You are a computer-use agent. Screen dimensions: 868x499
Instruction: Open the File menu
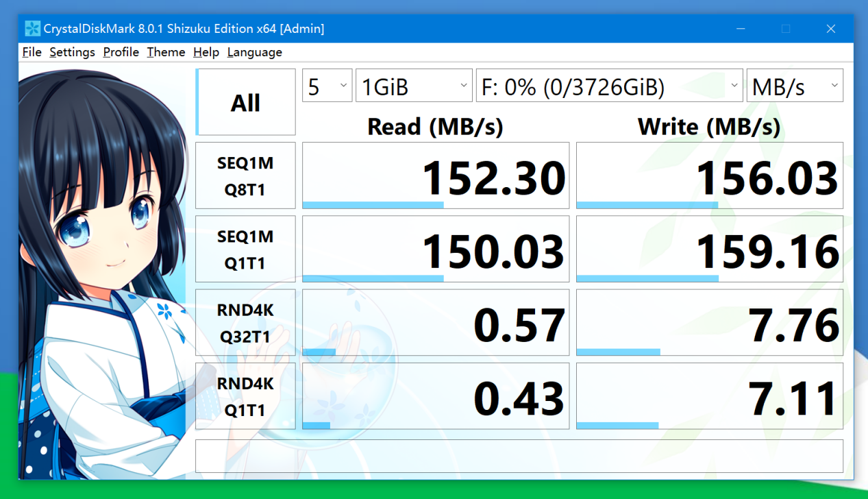click(x=32, y=52)
